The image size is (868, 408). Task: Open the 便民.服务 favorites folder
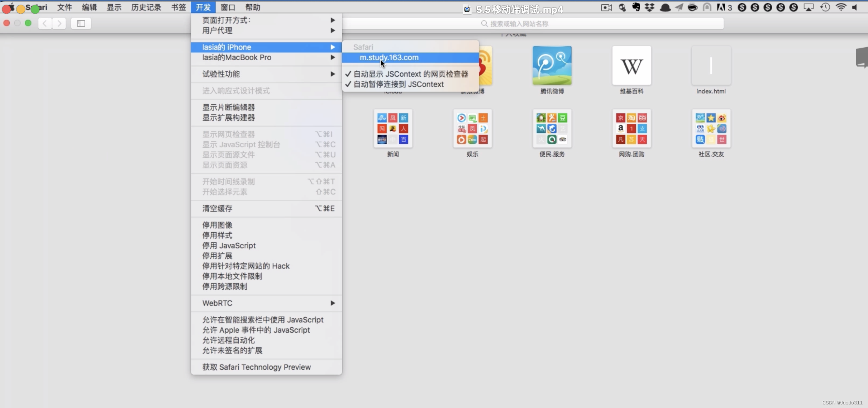[x=552, y=128]
